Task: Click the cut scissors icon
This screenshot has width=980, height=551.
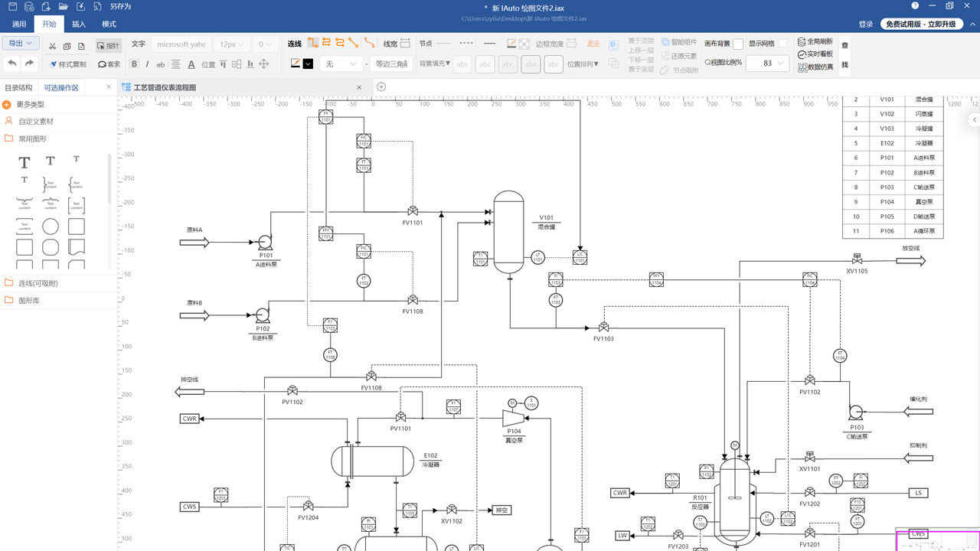Action: tap(52, 46)
